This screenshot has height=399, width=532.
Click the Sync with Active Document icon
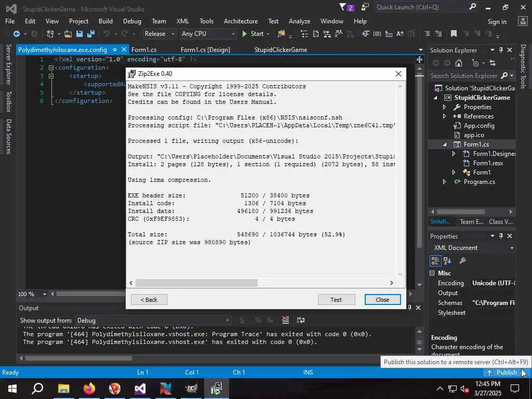[x=493, y=63]
